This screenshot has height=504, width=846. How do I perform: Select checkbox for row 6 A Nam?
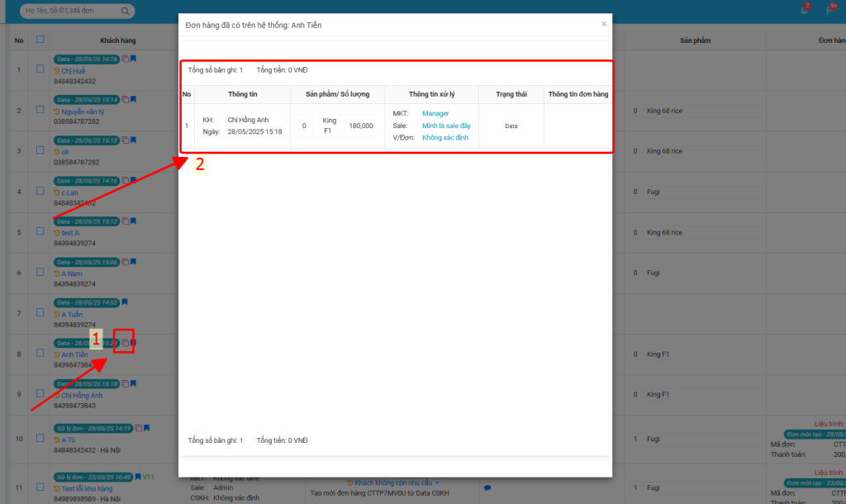point(40,272)
